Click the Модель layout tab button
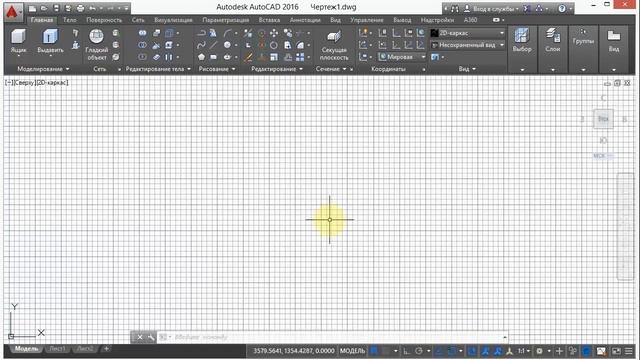This screenshot has height=360, width=640. pyautogui.click(x=26, y=349)
